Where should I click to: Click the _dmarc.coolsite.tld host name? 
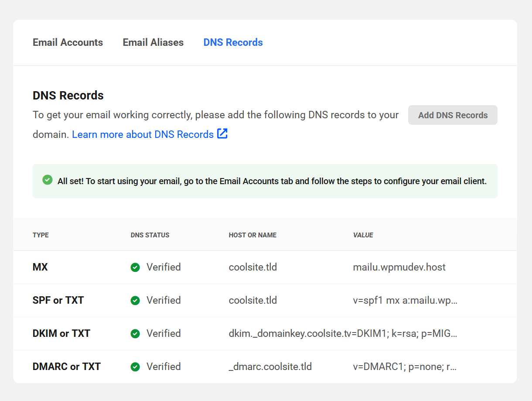tap(270, 367)
